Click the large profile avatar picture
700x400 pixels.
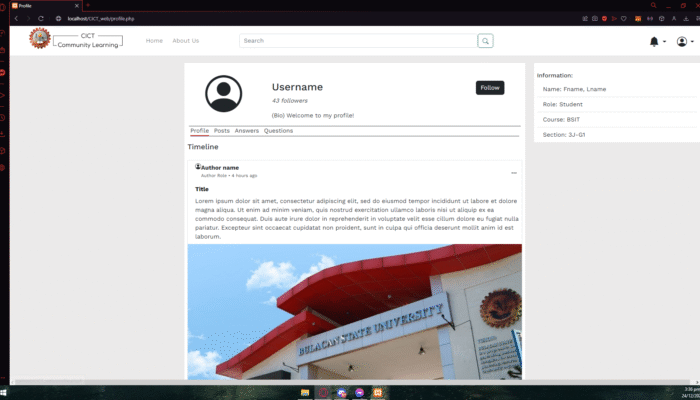[x=224, y=94]
